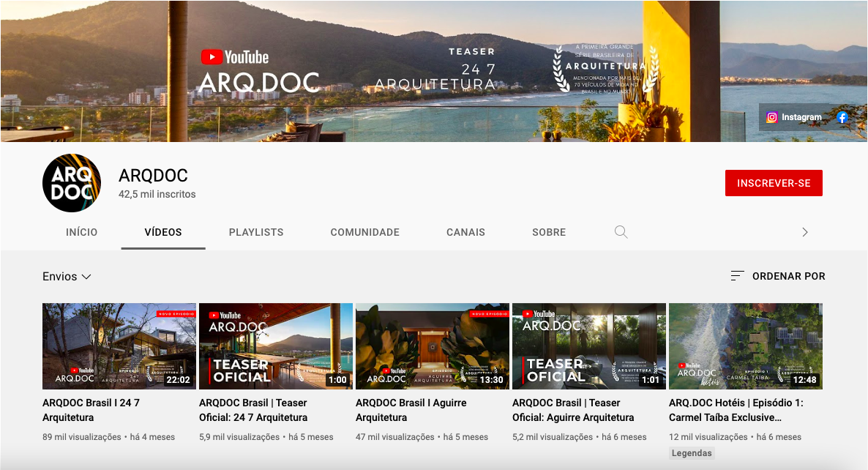Click the channel banner image
The width and height of the screenshot is (868, 470).
click(x=434, y=71)
